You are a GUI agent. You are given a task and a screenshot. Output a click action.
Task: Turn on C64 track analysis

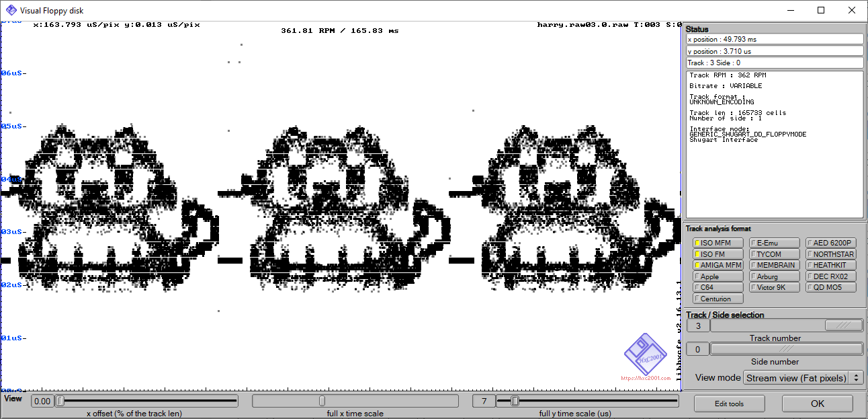(x=718, y=287)
